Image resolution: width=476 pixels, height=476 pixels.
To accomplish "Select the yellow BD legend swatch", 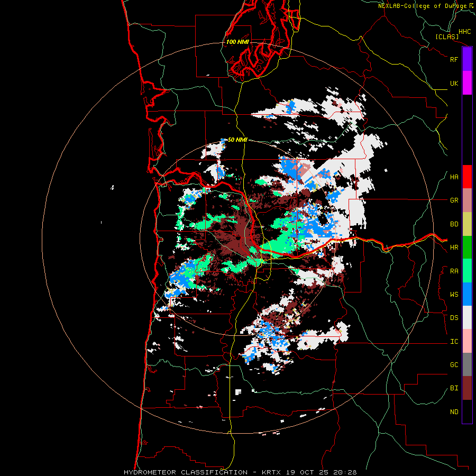I will [x=467, y=224].
